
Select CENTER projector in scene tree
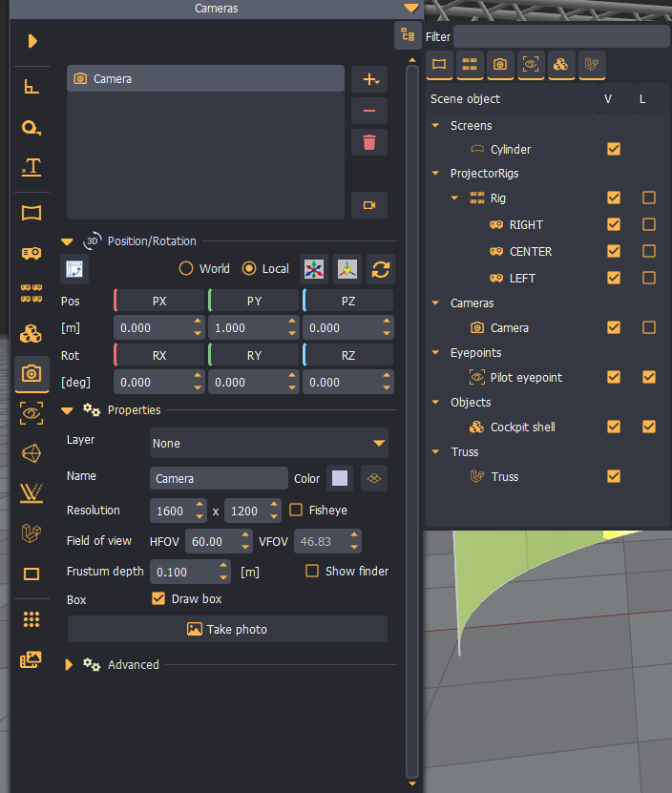pyautogui.click(x=531, y=251)
